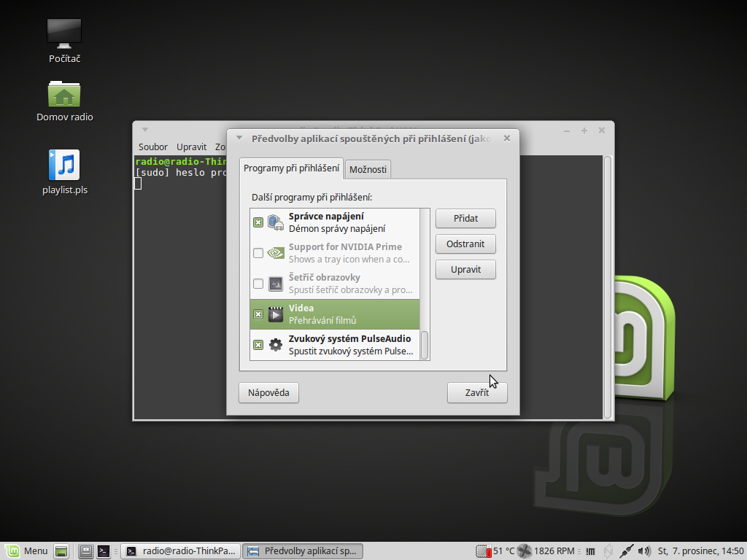
Task: Click the network connection tray icon
Action: pyautogui.click(x=625, y=551)
